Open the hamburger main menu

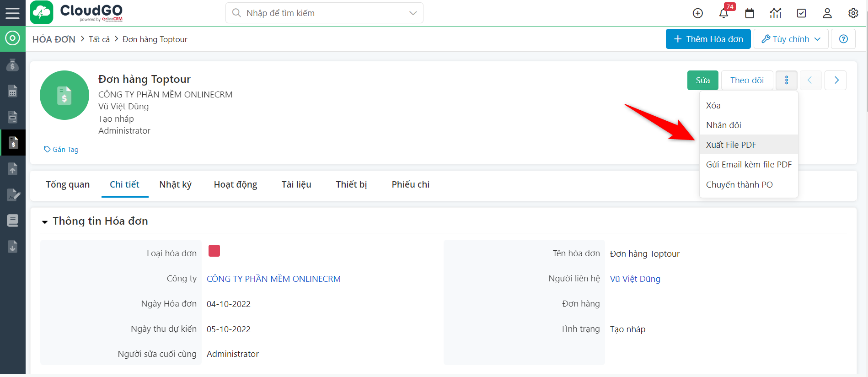coord(12,13)
